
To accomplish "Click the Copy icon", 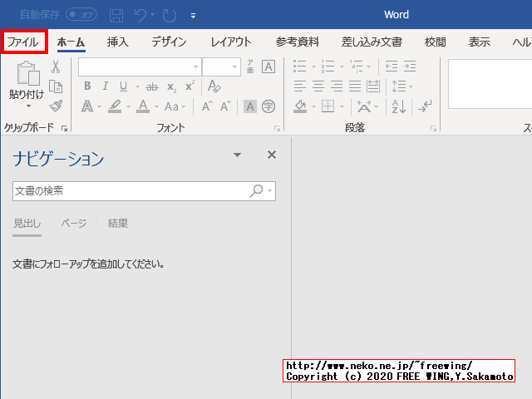I will coord(56,86).
